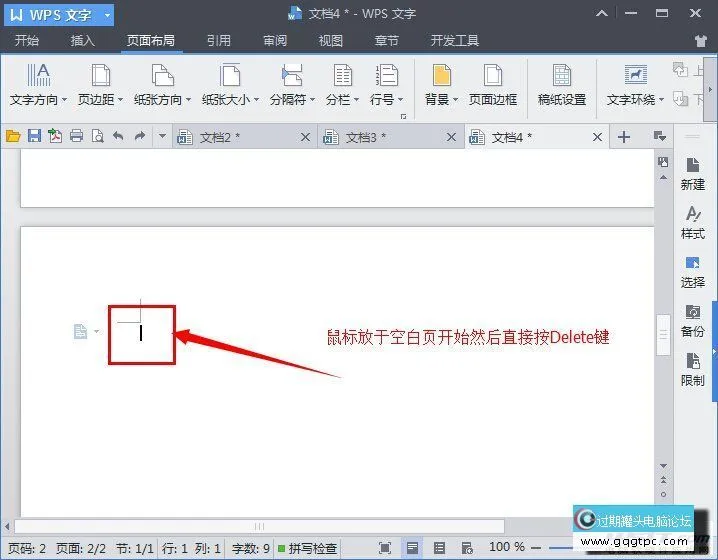The height and width of the screenshot is (560, 718).
Task: Open the 章节 ribbon tab
Action: pos(386,41)
